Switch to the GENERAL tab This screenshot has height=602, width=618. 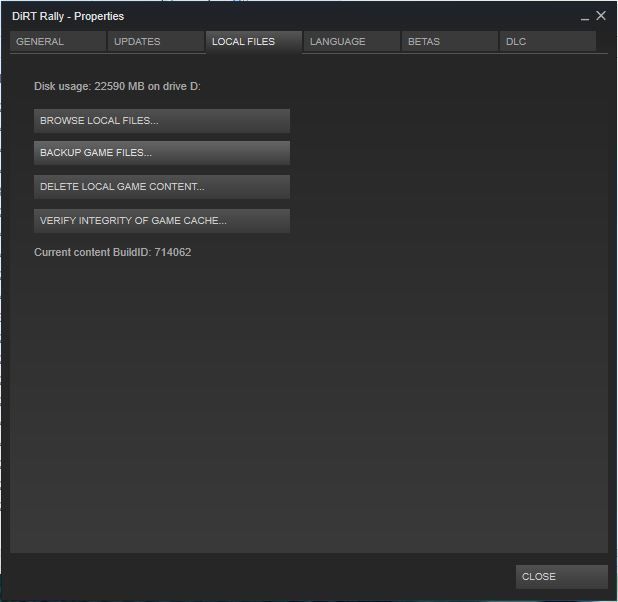[58, 41]
